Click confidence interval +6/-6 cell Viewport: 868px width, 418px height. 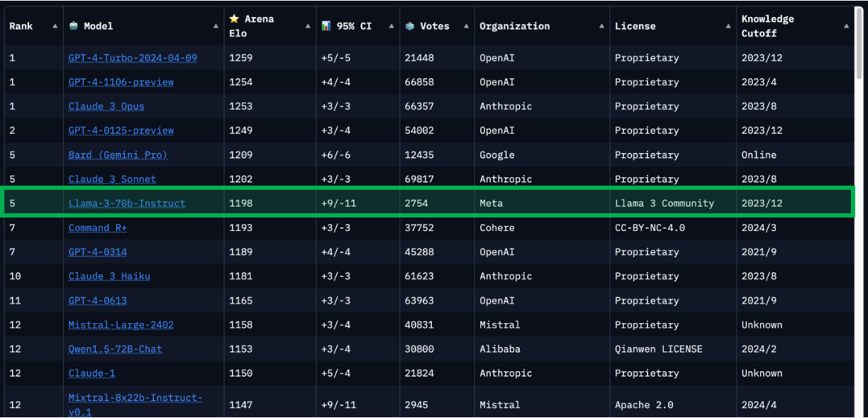pyautogui.click(x=336, y=154)
